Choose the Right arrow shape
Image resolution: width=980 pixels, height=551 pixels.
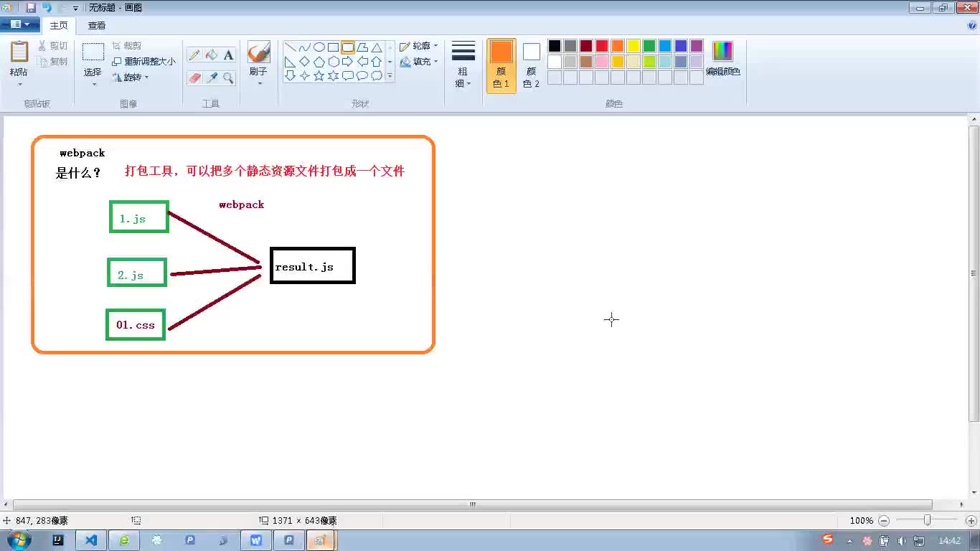pos(348,62)
